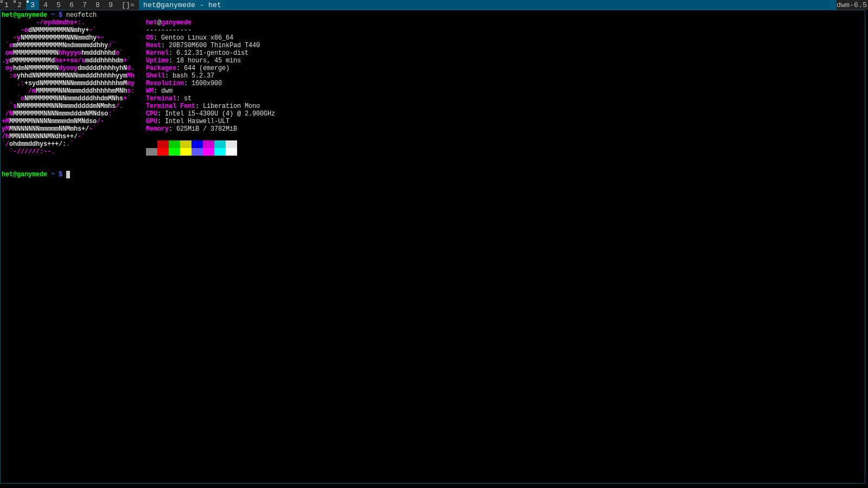The width and height of the screenshot is (868, 488).
Task: Click the Terminal Font: Liberation Mono line
Action: 203,106
